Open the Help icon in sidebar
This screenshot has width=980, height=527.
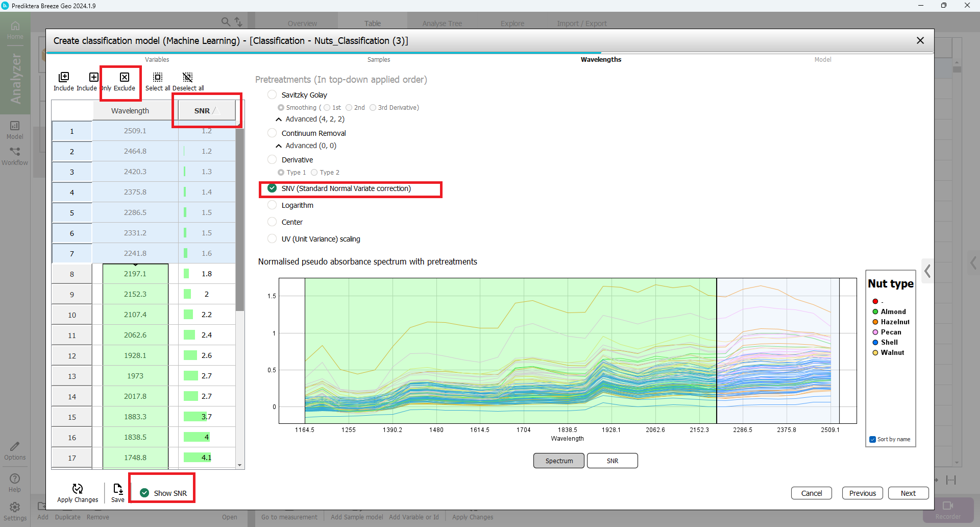coord(15,479)
